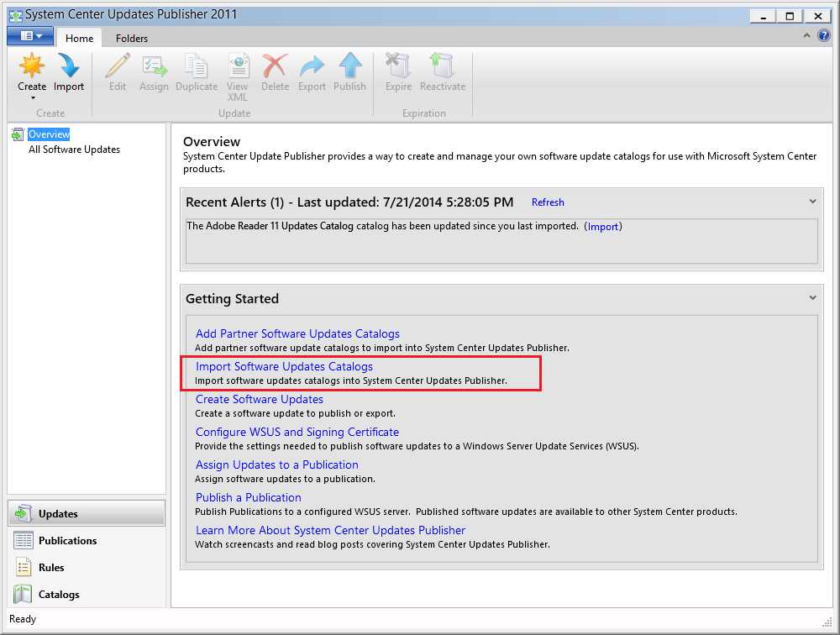Click the Edit pencil icon
Image resolution: width=840 pixels, height=635 pixels.
click(118, 66)
